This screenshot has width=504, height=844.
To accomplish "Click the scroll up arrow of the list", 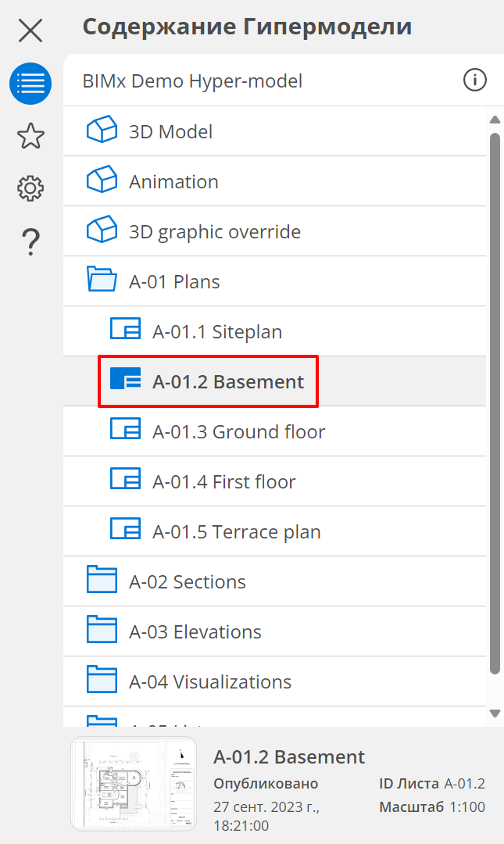I will pyautogui.click(x=495, y=120).
